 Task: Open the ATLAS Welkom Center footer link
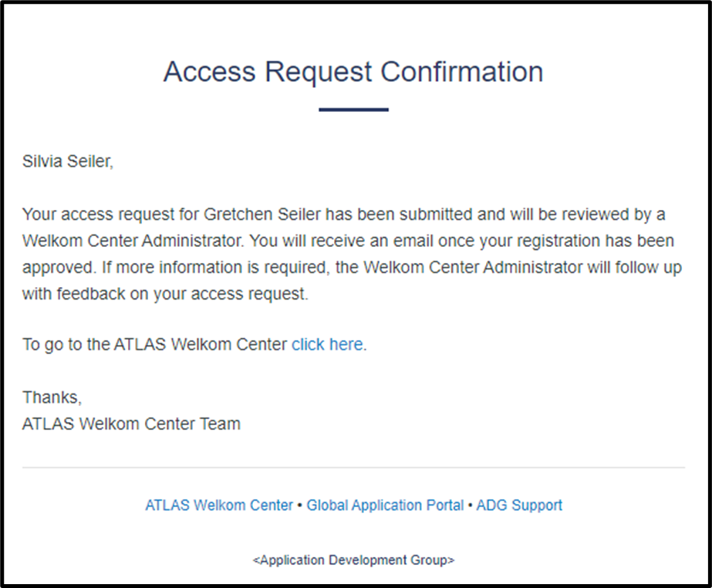[x=219, y=505]
